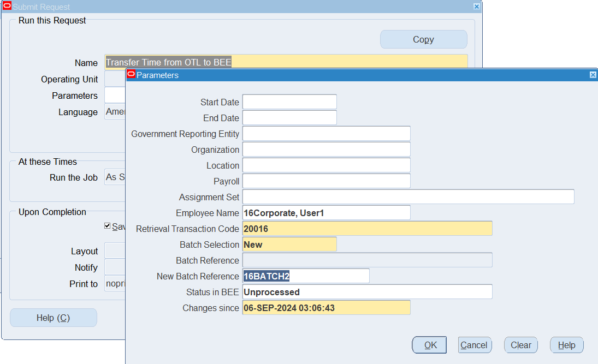The image size is (598, 364).
Task: Select the Batch Selection field showing New
Action: (x=289, y=244)
